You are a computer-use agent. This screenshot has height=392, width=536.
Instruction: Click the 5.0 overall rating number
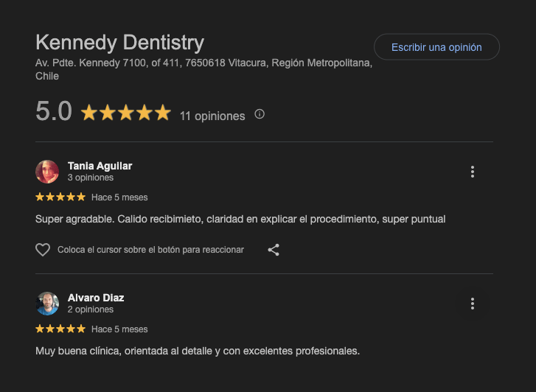[54, 112]
